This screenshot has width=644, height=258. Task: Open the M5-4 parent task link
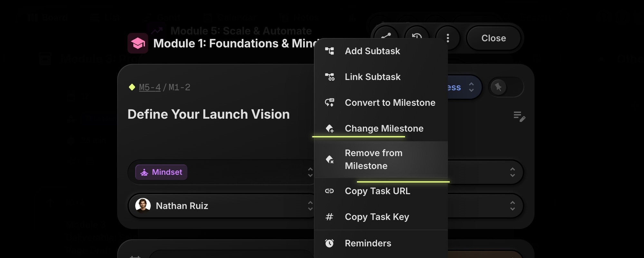tap(150, 87)
